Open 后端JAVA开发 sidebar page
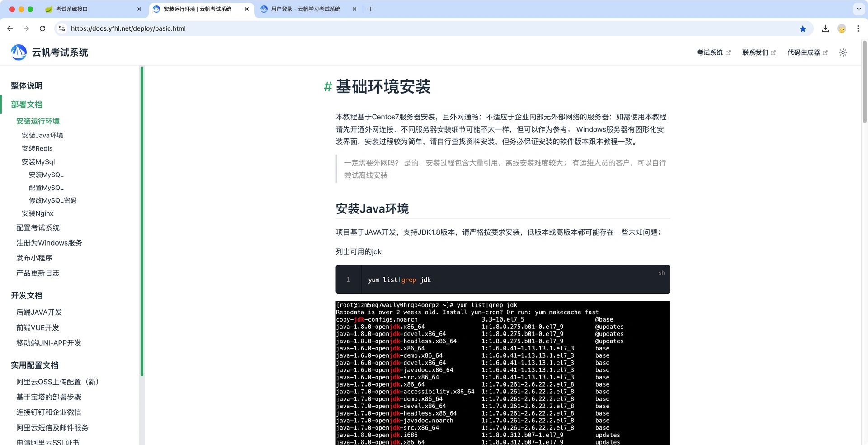The height and width of the screenshot is (445, 868). coord(39,312)
